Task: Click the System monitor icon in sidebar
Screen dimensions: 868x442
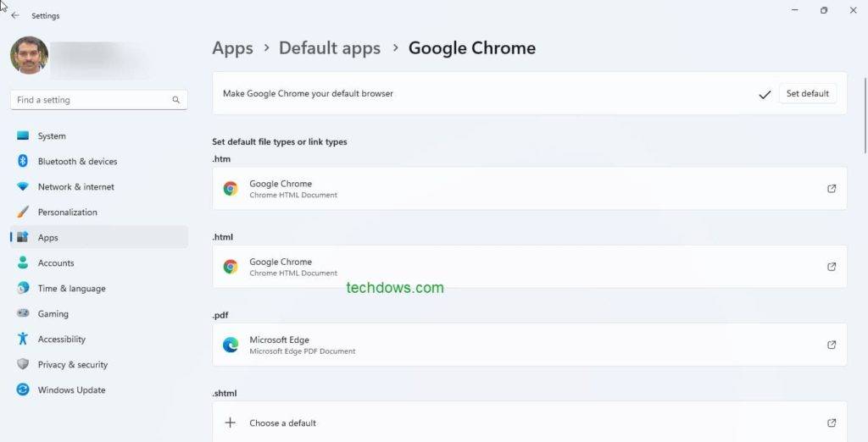Action: [x=23, y=135]
